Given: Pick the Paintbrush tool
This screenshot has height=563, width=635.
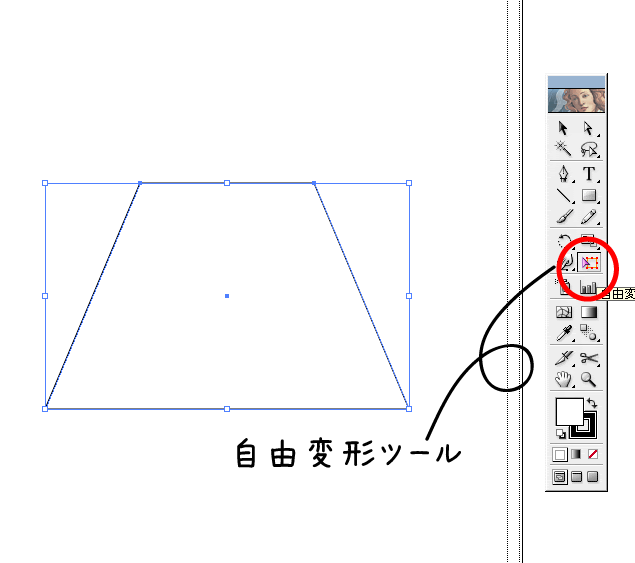Looking at the screenshot, I should coord(564,216).
